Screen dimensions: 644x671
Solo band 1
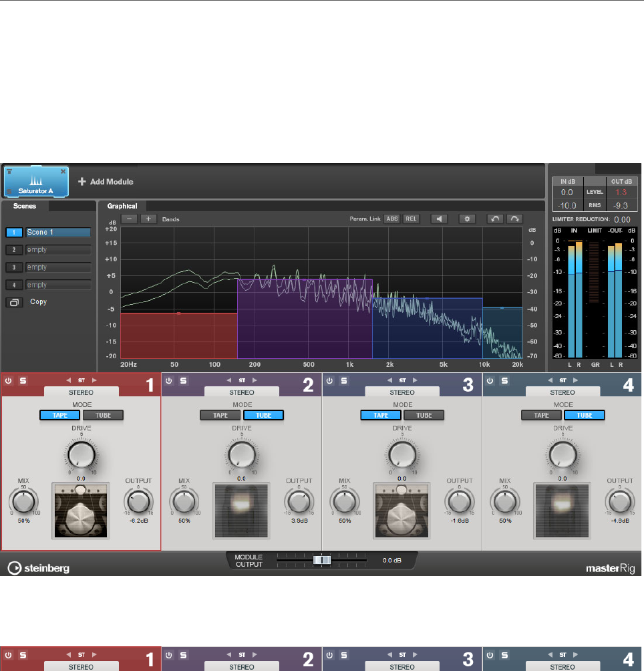23,380
